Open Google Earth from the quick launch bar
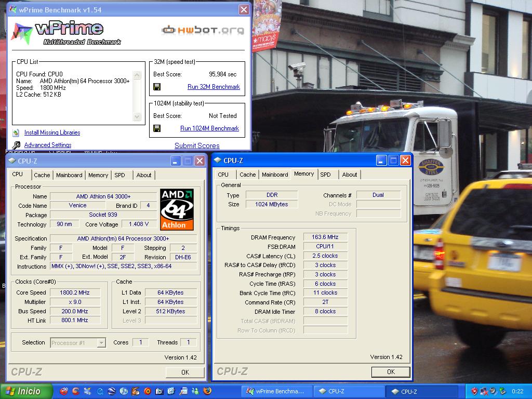The height and width of the screenshot is (399, 532). pyautogui.click(x=112, y=391)
